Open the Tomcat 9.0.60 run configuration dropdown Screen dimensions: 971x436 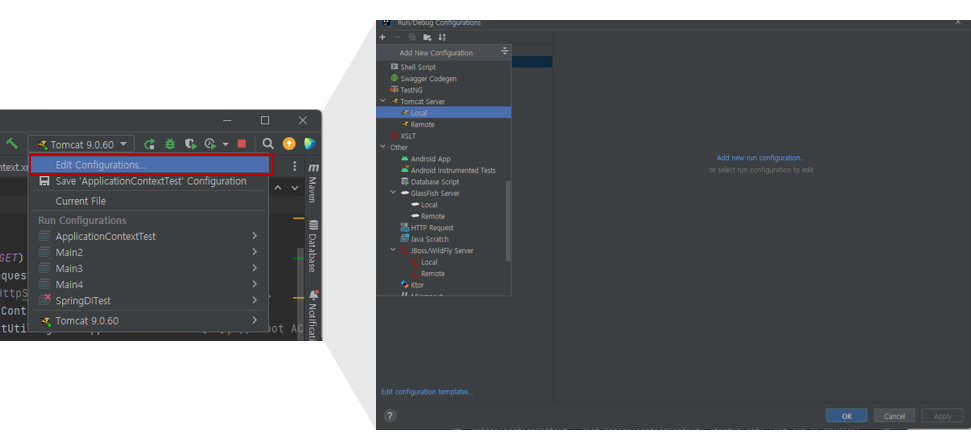pyautogui.click(x=81, y=144)
